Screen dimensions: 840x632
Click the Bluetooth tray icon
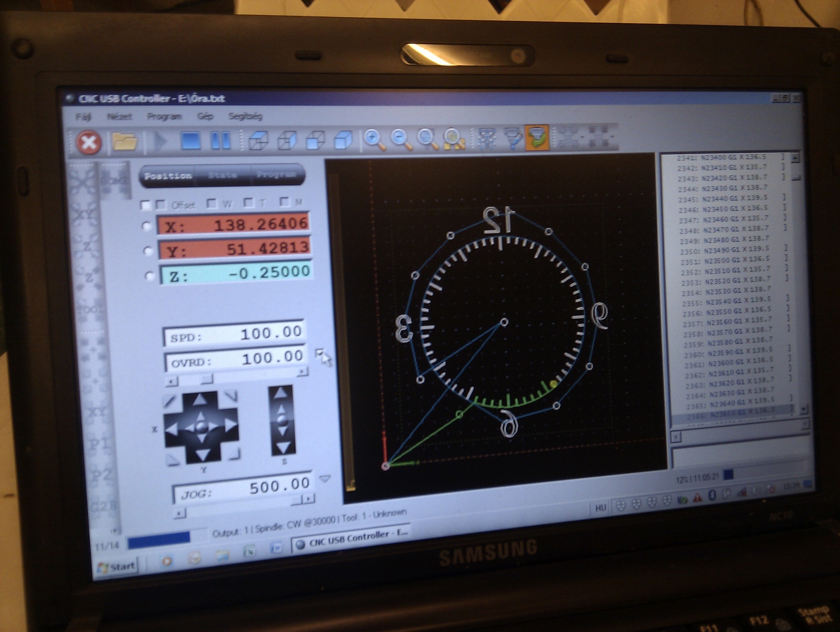click(712, 496)
